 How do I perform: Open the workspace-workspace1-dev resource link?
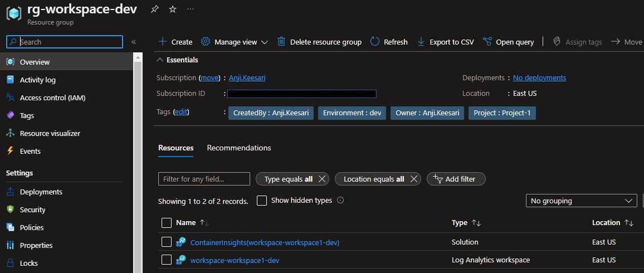pyautogui.click(x=235, y=260)
